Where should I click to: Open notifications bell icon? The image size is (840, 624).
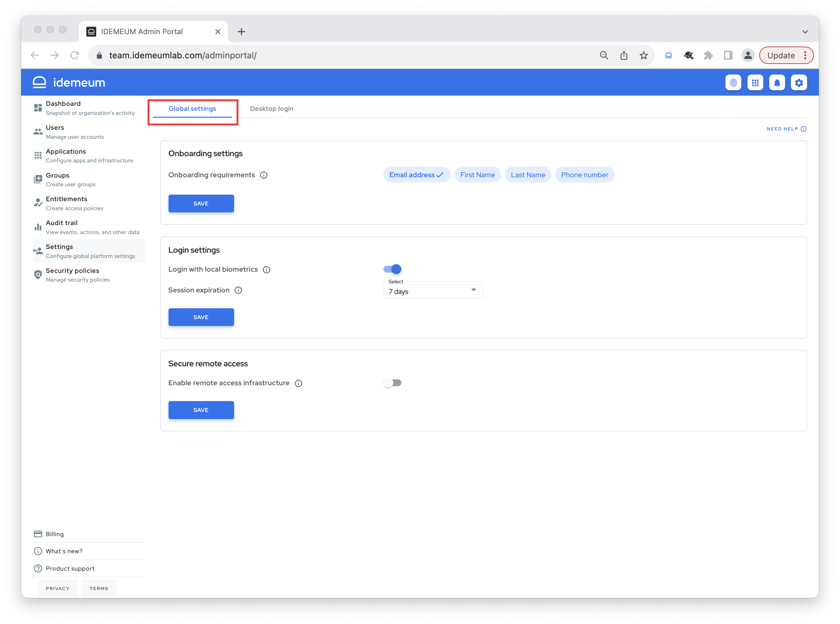[x=777, y=83]
